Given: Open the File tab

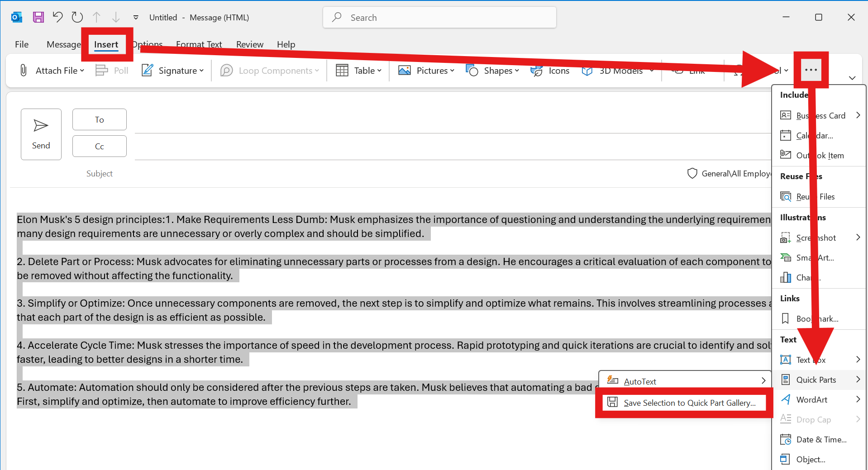Looking at the screenshot, I should click(x=22, y=44).
